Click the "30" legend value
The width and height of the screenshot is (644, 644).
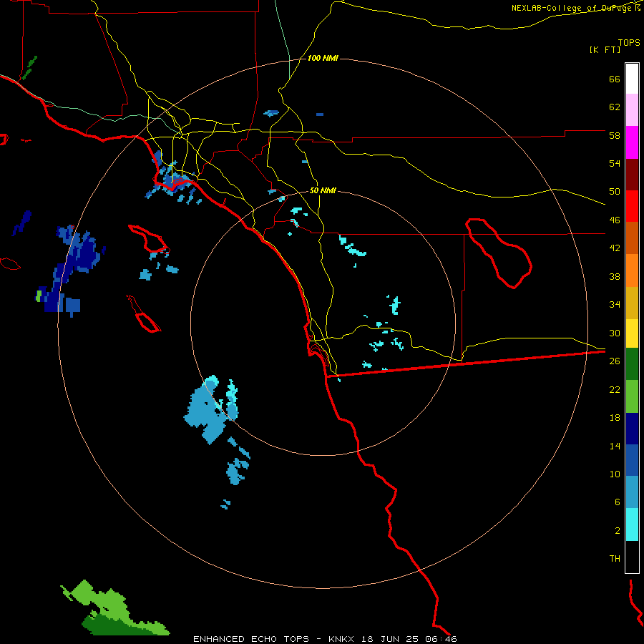615,333
